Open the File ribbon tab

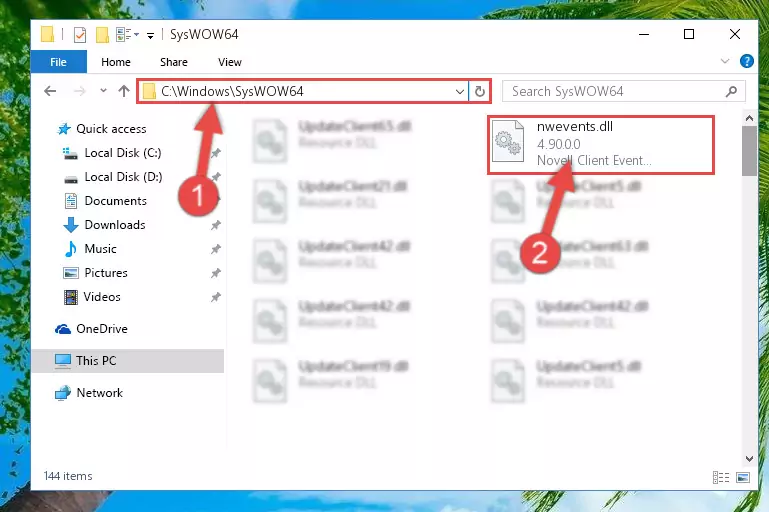58,62
